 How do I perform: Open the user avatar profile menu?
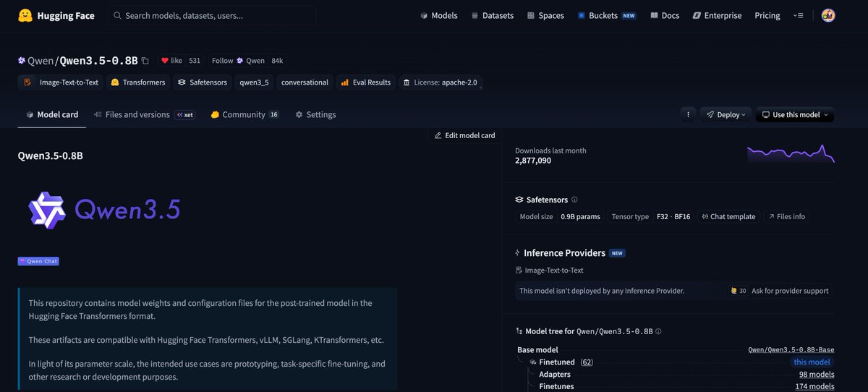tap(828, 15)
